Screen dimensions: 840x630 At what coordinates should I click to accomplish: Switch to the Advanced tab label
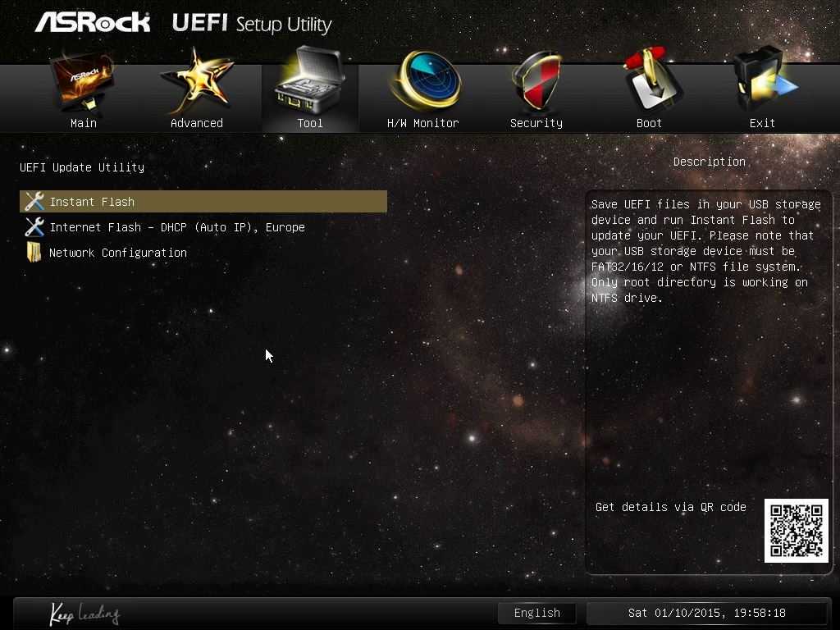point(197,123)
